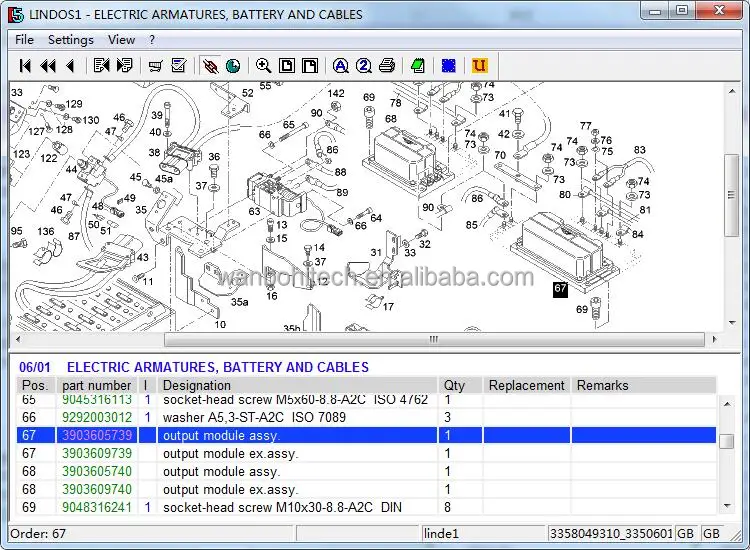Image resolution: width=750 pixels, height=550 pixels.
Task: Click the magnifier zoom-in icon
Action: click(263, 66)
